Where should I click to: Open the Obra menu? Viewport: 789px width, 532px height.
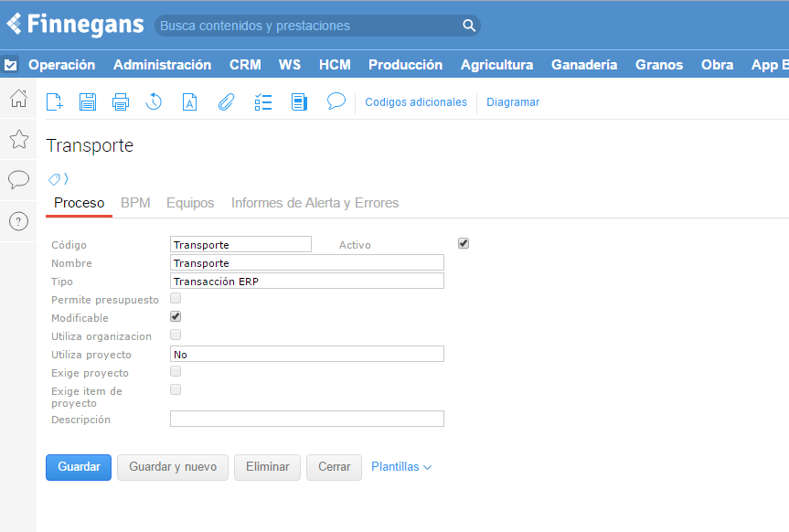coord(717,65)
